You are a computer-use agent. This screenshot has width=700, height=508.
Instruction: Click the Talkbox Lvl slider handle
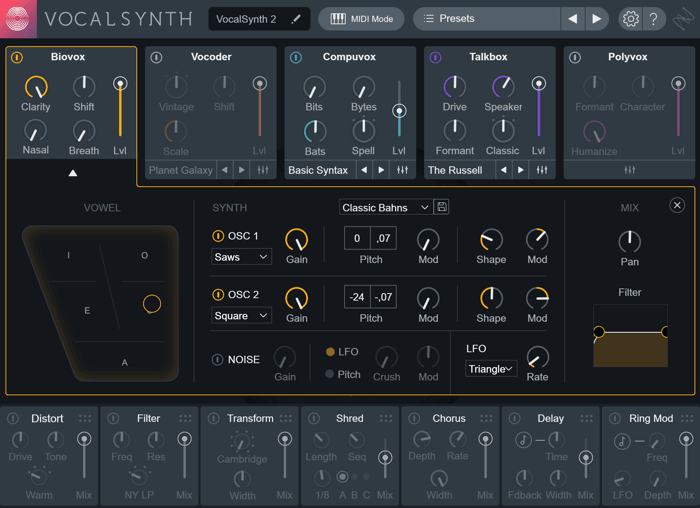pyautogui.click(x=538, y=83)
